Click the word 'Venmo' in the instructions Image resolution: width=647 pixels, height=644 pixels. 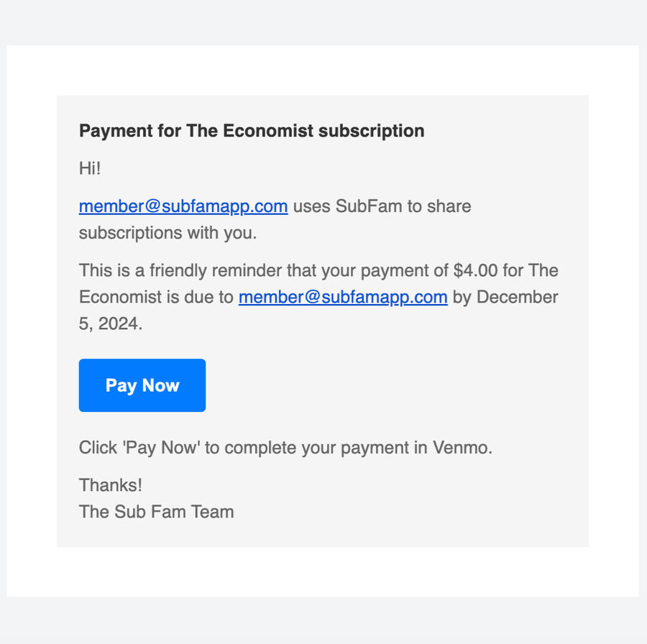(461, 448)
